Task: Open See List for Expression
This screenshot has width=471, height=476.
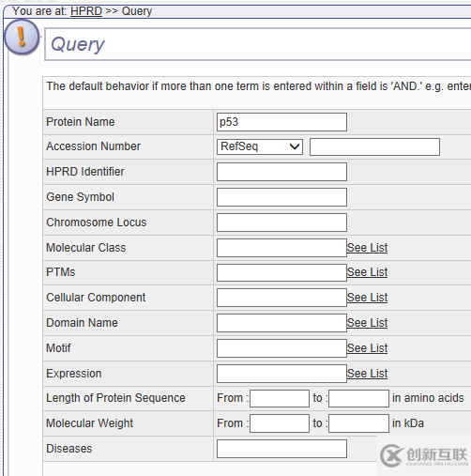Action: click(x=367, y=374)
